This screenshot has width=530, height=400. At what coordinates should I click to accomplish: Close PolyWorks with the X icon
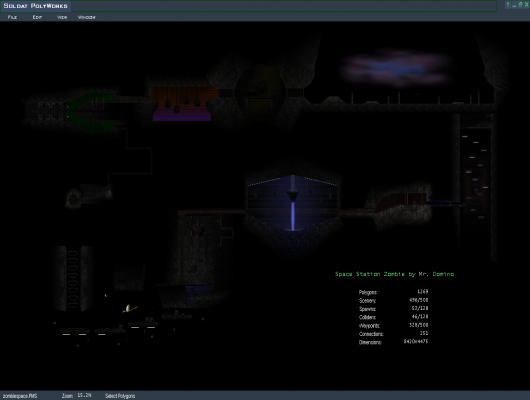tap(526, 5)
